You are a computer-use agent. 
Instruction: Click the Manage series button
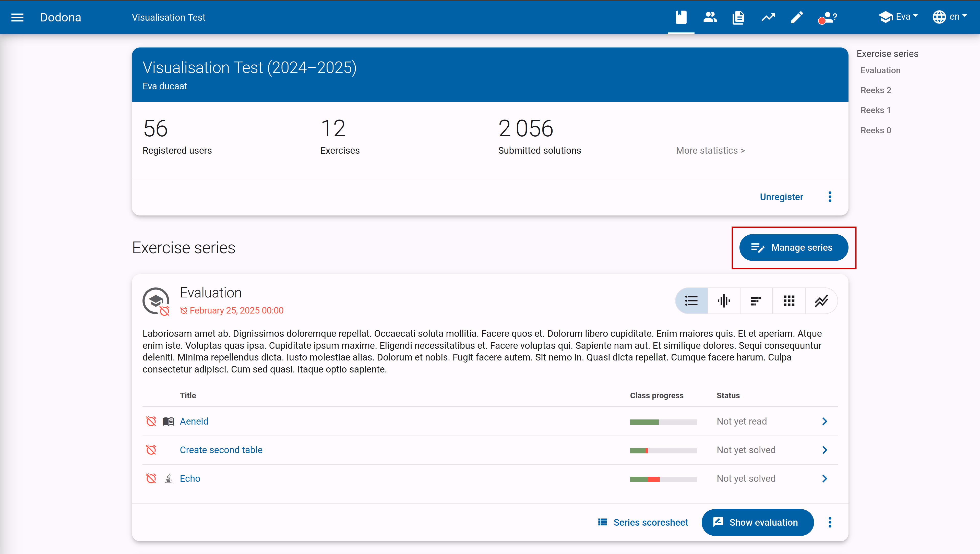tap(794, 247)
